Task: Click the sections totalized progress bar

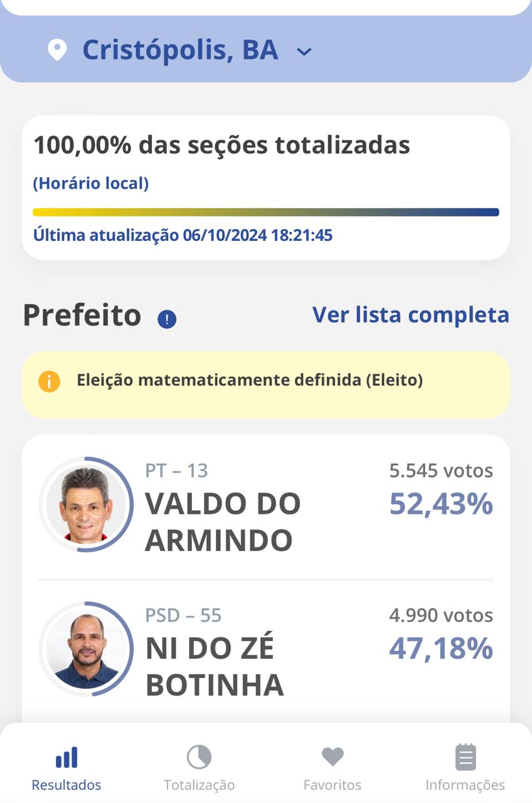Action: [x=266, y=212]
